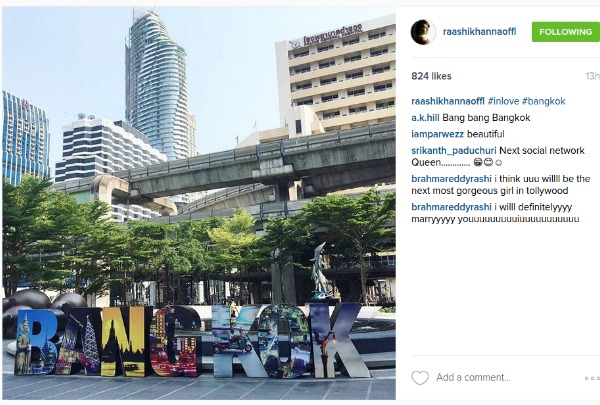The width and height of the screenshot is (600, 405).
Task: Click the Thai hospital sign in photo
Action: pyautogui.click(x=328, y=35)
